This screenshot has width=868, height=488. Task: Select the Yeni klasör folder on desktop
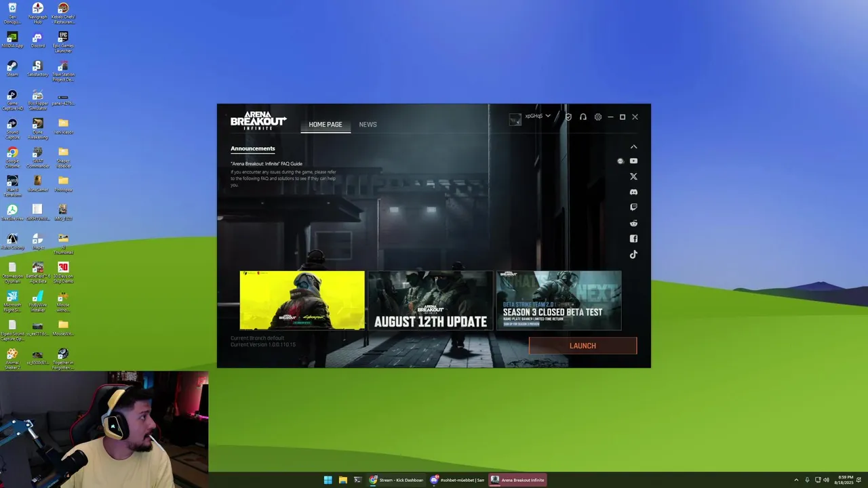pos(63,127)
